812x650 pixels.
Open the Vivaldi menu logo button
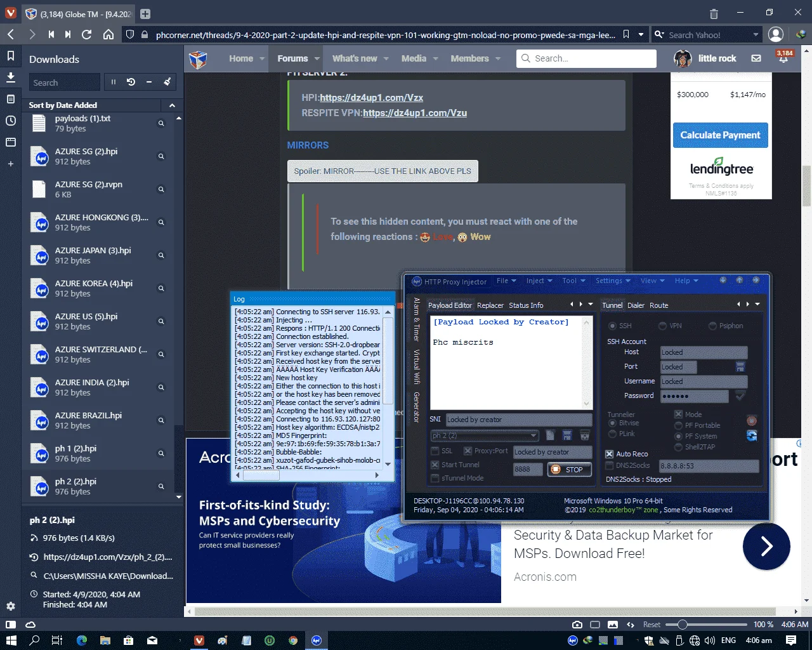coord(11,13)
